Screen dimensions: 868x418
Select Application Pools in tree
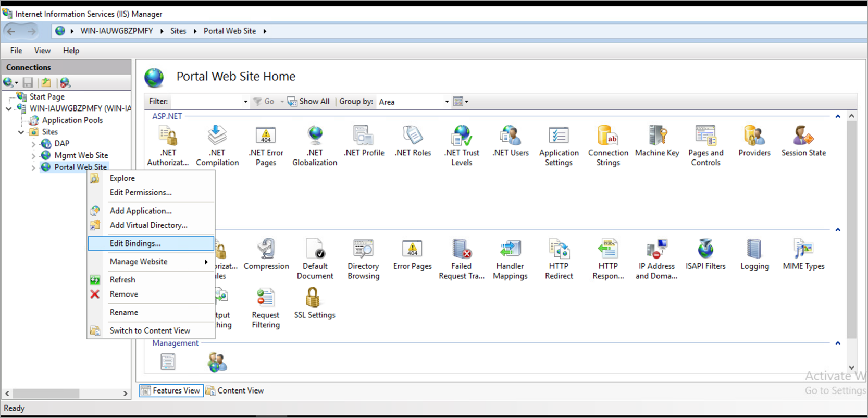pyautogui.click(x=72, y=120)
